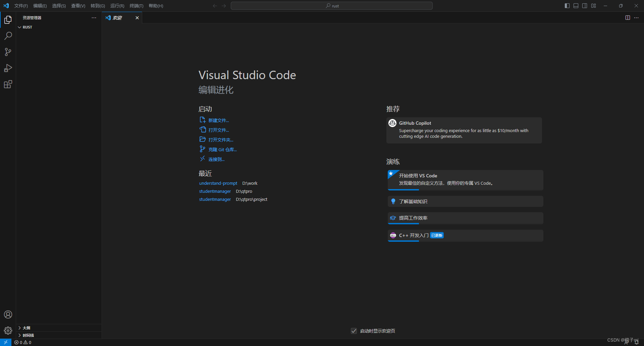The image size is (644, 346).
Task: Open the customize layout icon
Action: click(x=594, y=6)
